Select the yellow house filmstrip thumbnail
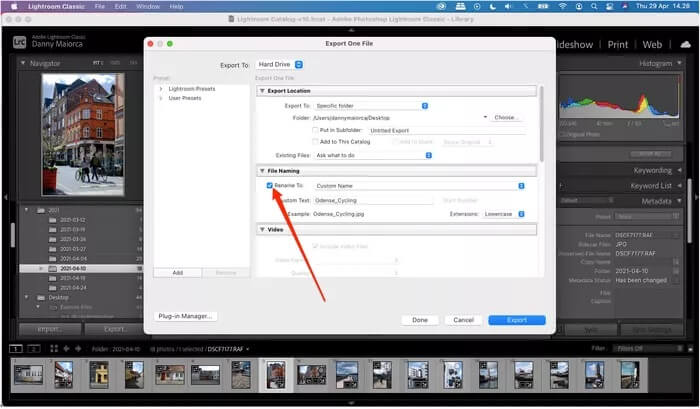700x409 pixels. point(99,374)
